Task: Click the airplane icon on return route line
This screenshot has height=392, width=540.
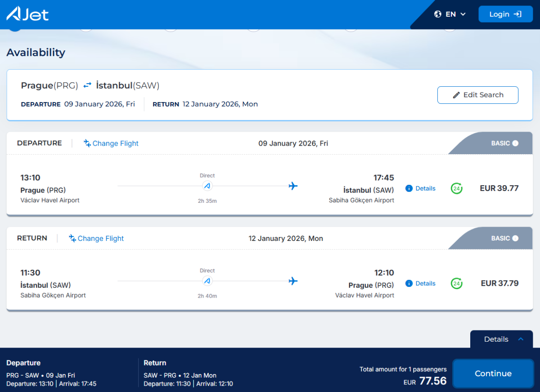Action: (293, 281)
